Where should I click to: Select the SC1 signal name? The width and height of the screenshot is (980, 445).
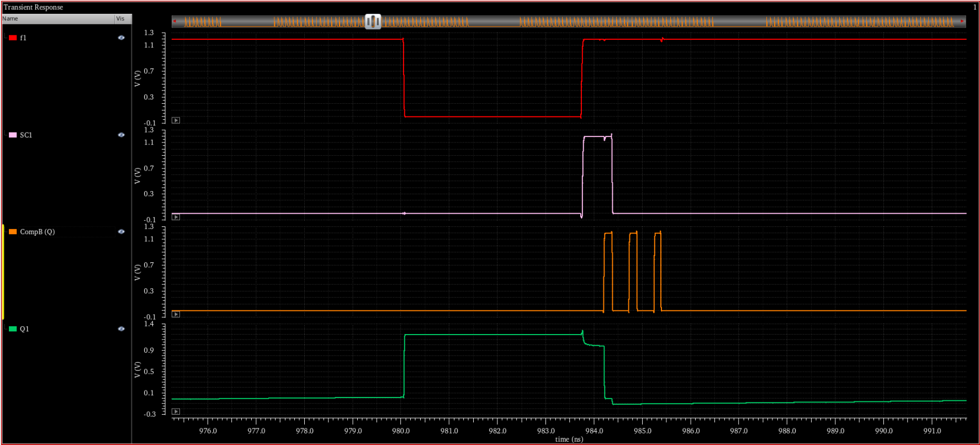[x=26, y=135]
